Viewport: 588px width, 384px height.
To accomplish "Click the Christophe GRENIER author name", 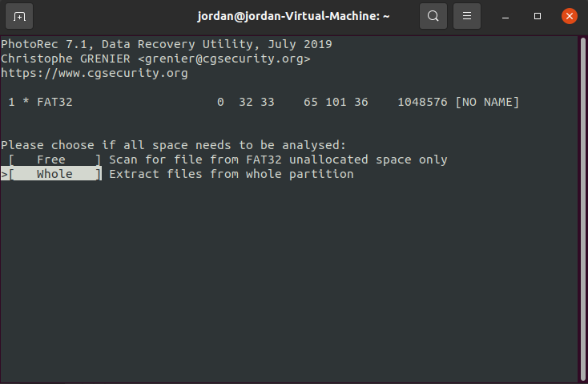I will 66,59.
